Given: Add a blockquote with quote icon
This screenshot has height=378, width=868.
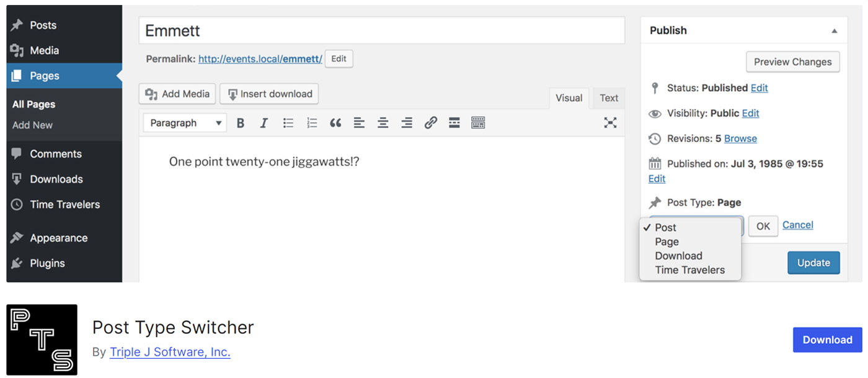Looking at the screenshot, I should pyautogui.click(x=335, y=123).
